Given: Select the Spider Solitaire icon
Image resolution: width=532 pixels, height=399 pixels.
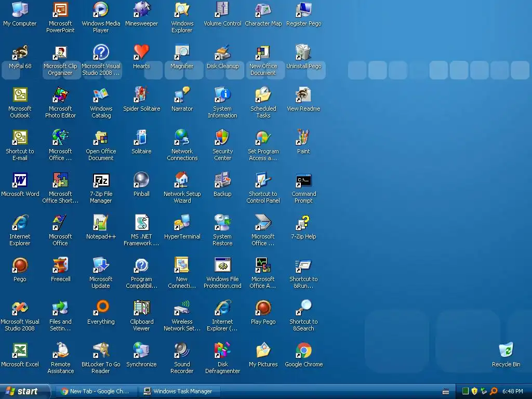Looking at the screenshot, I should [141, 95].
